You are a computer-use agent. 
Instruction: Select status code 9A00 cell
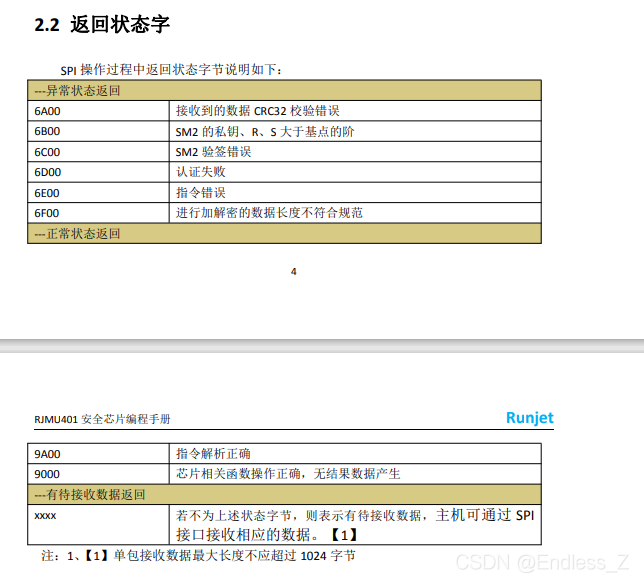point(99,454)
